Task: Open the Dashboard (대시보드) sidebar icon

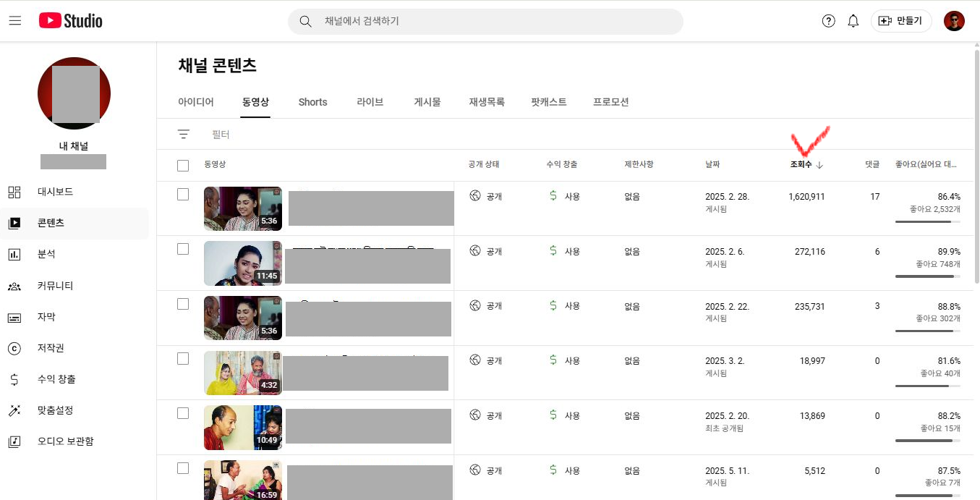Action: 14,192
